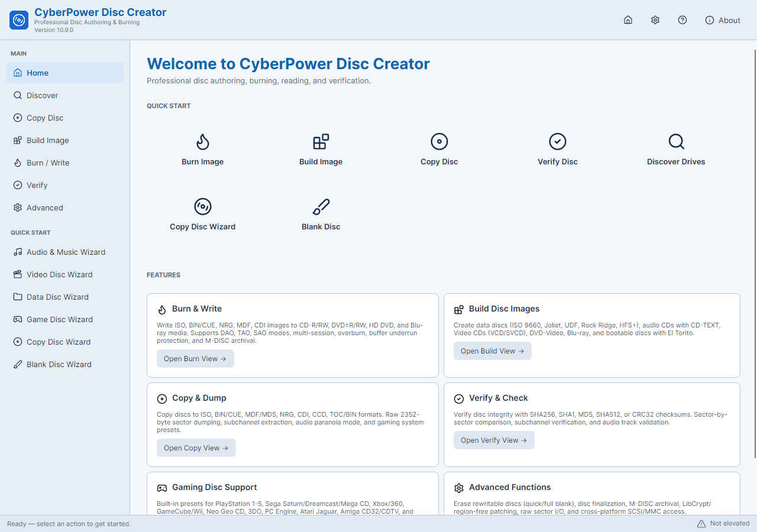
Task: Launch Audio & Music Wizard
Action: (65, 252)
